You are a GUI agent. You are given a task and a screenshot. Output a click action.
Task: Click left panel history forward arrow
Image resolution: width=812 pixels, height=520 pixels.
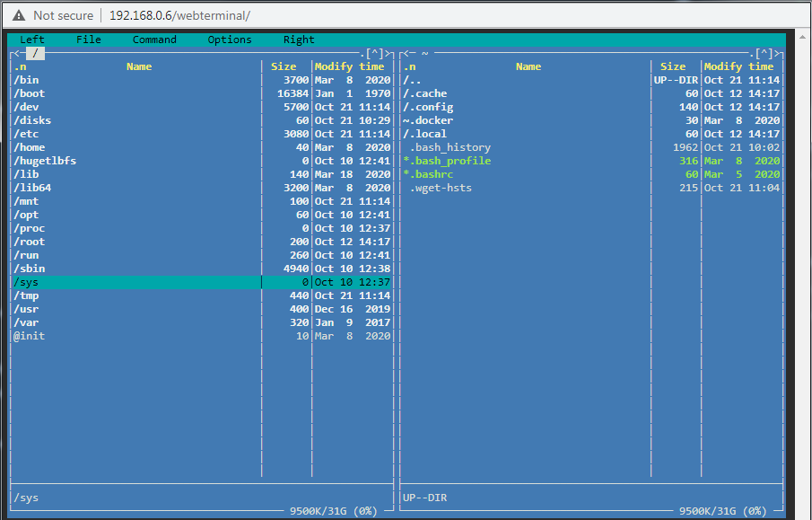(x=388, y=53)
